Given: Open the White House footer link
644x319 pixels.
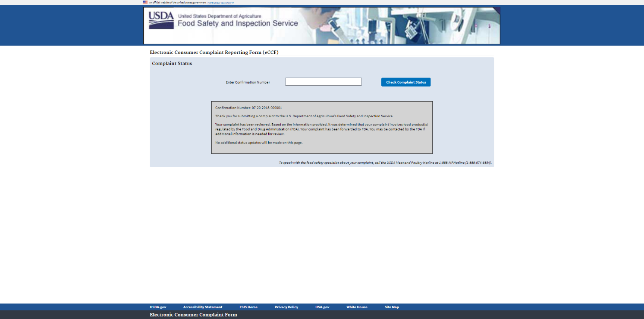Looking at the screenshot, I should pos(357,307).
